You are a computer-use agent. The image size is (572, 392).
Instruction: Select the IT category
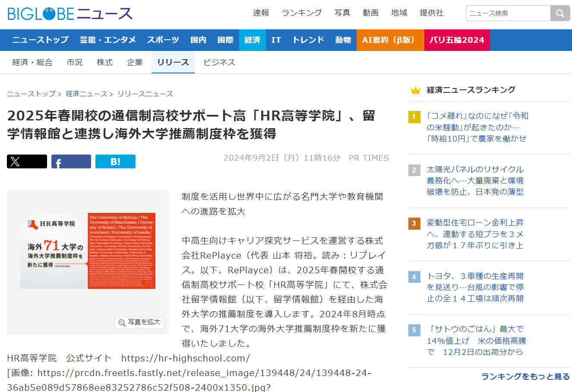point(276,40)
